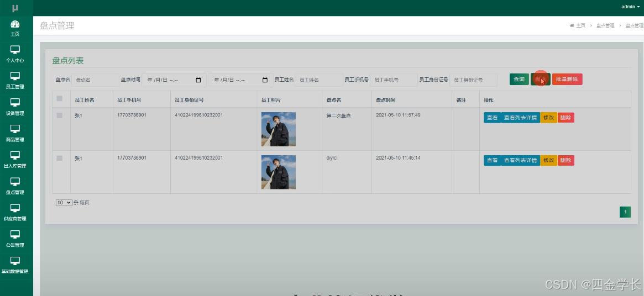The width and height of the screenshot is (644, 296).
Task: Open 查看列表详情 for the diyici row
Action: click(x=520, y=161)
